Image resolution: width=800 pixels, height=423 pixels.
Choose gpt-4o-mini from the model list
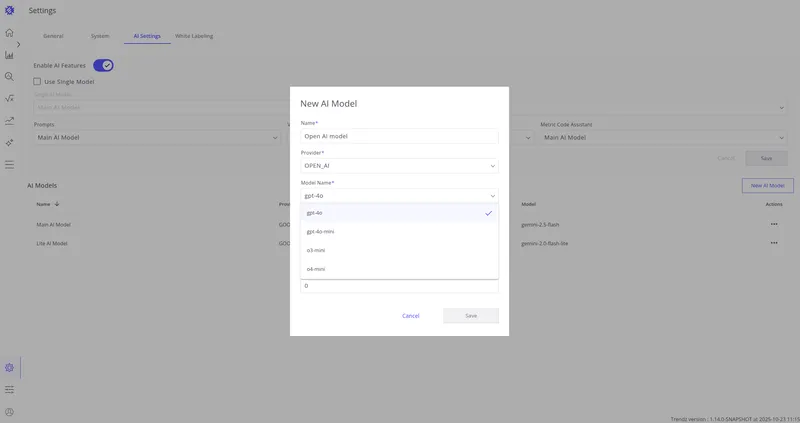pos(399,232)
